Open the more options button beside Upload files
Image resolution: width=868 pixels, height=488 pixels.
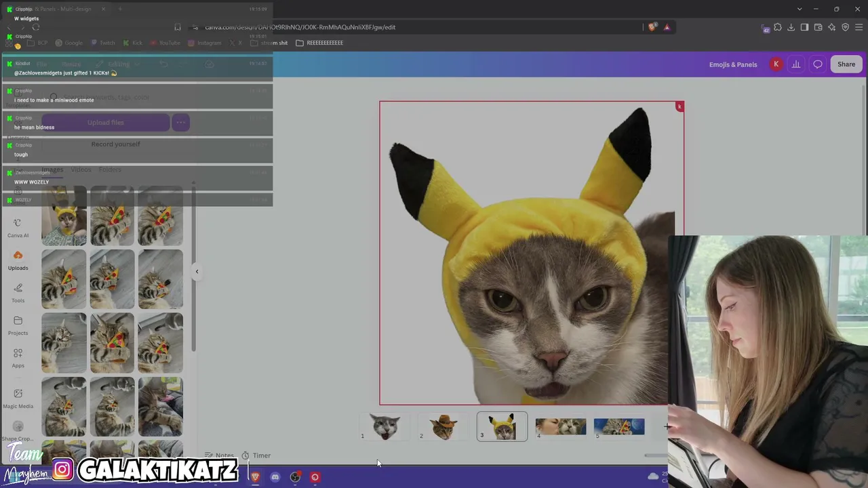[x=180, y=123]
